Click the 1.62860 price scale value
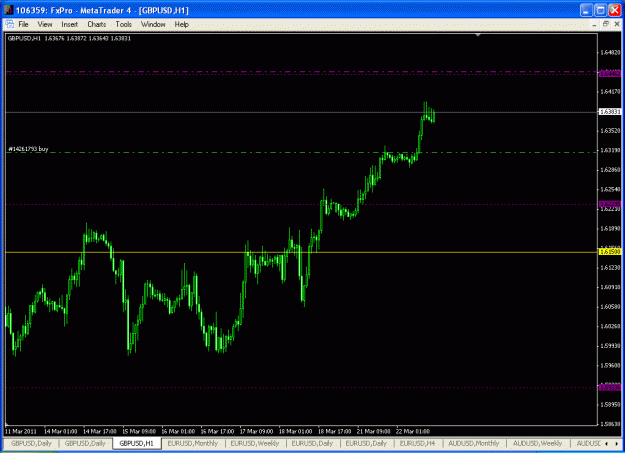Image resolution: width=625 pixels, height=453 pixels. (x=610, y=169)
